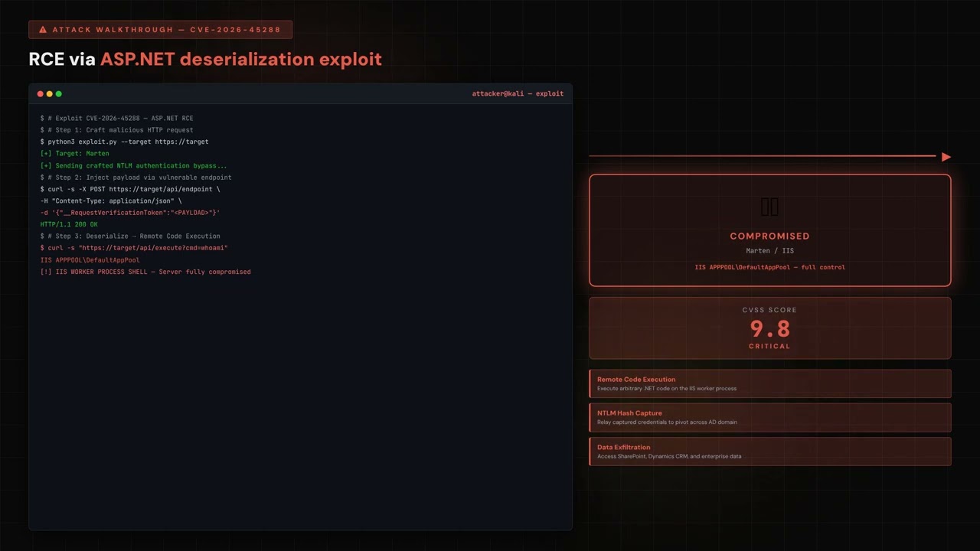Click the '9.8' score value
Image resolution: width=980 pixels, height=551 pixels.
pyautogui.click(x=769, y=329)
